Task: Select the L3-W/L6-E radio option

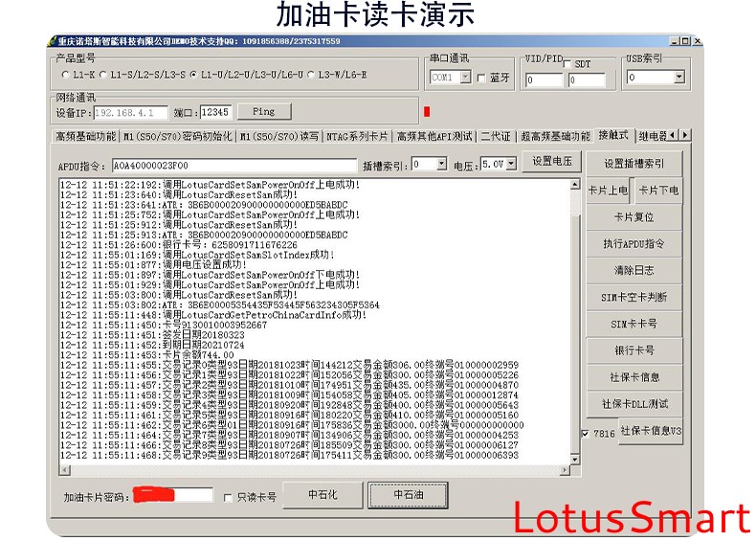Action: point(311,75)
